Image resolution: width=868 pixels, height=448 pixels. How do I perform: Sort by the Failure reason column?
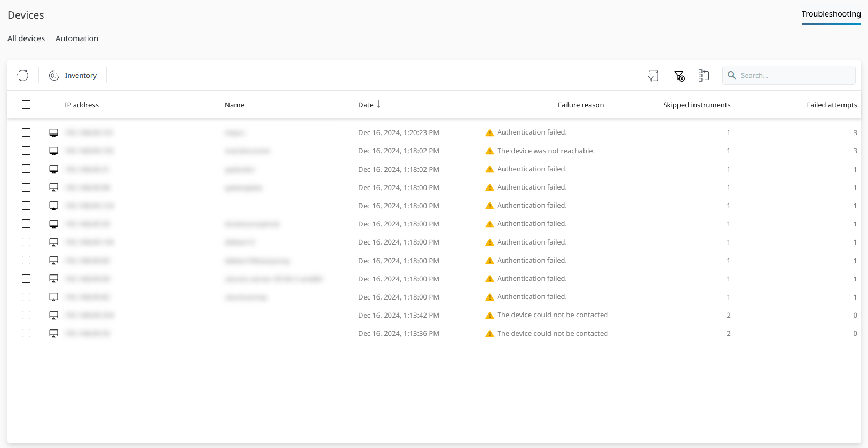(x=580, y=105)
